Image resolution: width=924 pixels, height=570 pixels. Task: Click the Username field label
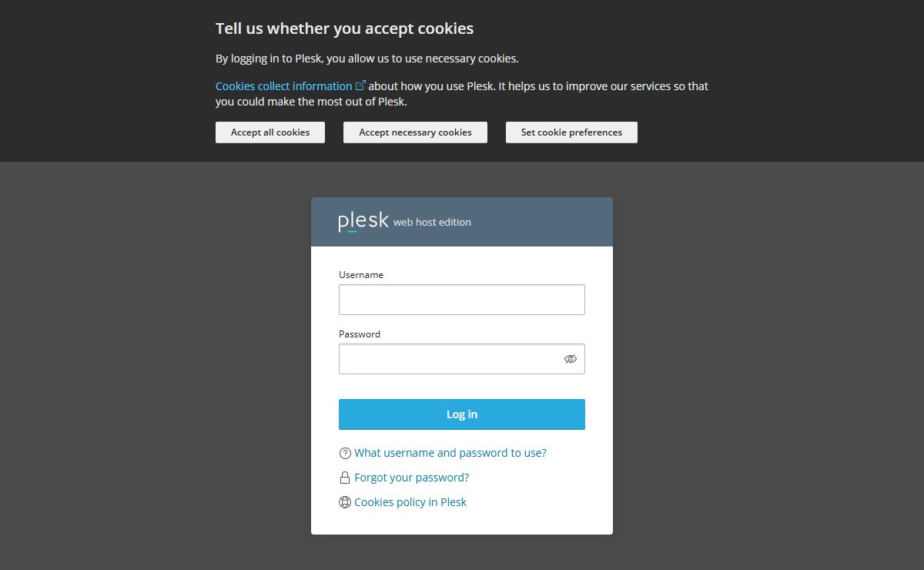coord(361,275)
